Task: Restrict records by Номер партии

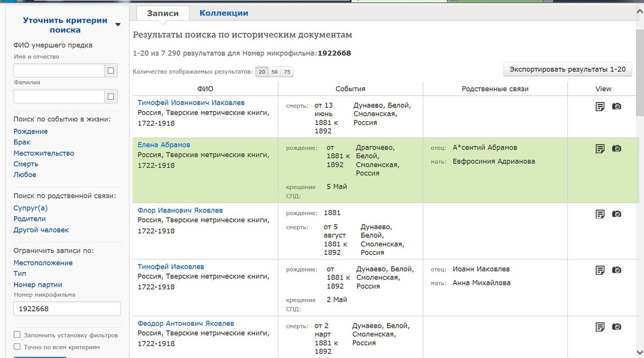Action: [x=38, y=284]
